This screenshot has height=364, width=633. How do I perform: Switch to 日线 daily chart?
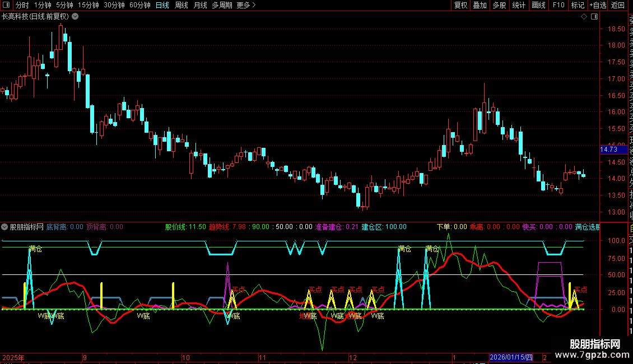click(162, 5)
